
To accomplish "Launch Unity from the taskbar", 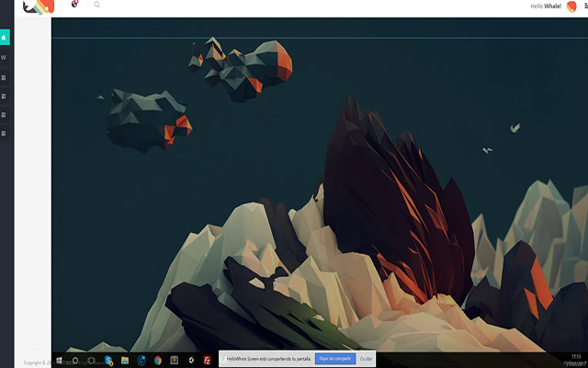I will 190,361.
